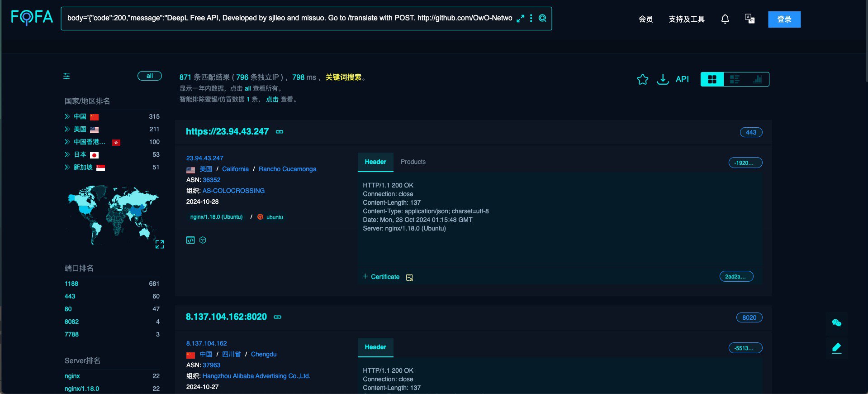Bookmark the search with the star icon
The width and height of the screenshot is (868, 394).
pos(642,79)
